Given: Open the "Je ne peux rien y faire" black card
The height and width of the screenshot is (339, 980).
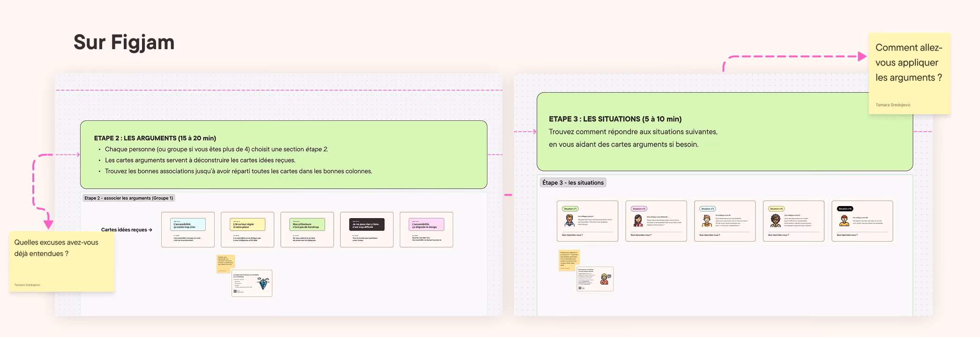Looking at the screenshot, I should [367, 229].
